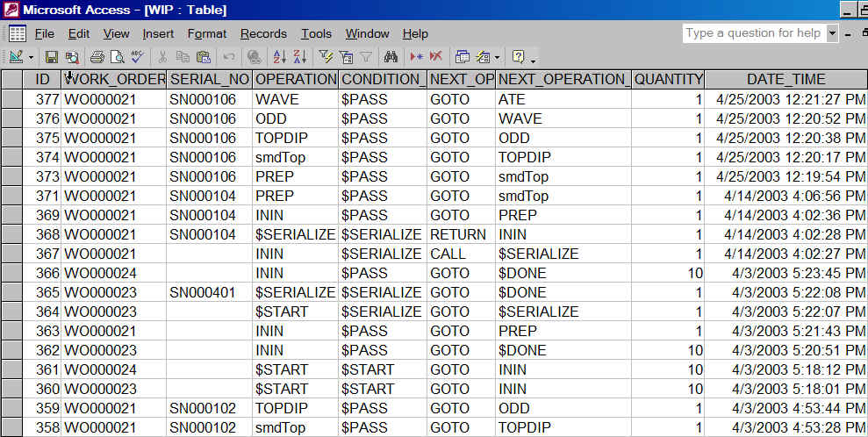This screenshot has height=437, width=868.
Task: Click the Filter By Selection icon
Action: pyautogui.click(x=326, y=56)
